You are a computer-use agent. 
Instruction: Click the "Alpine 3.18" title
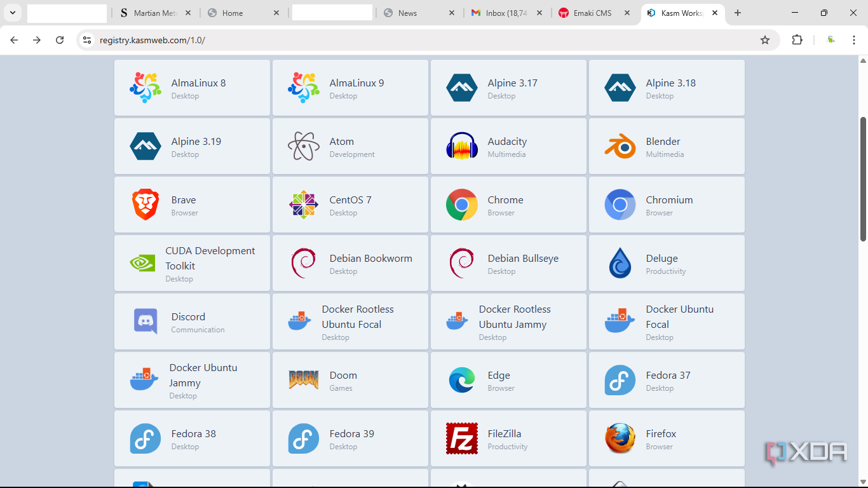pyautogui.click(x=670, y=83)
